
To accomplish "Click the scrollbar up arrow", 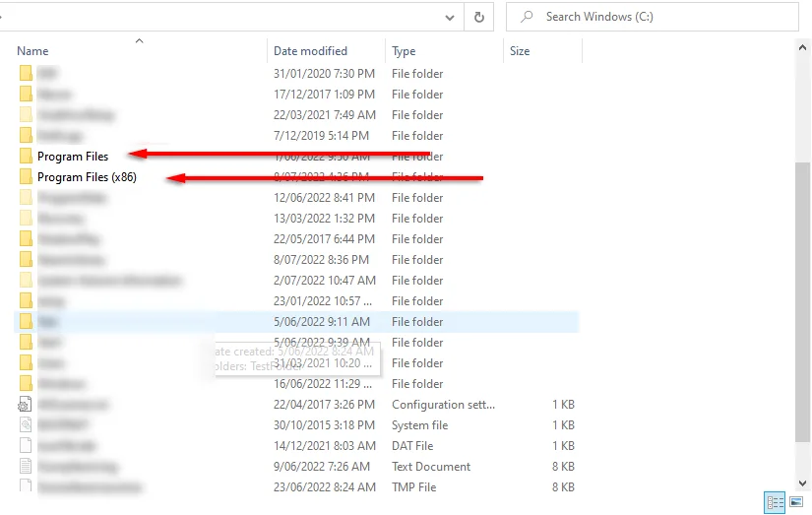I will tap(802, 47).
